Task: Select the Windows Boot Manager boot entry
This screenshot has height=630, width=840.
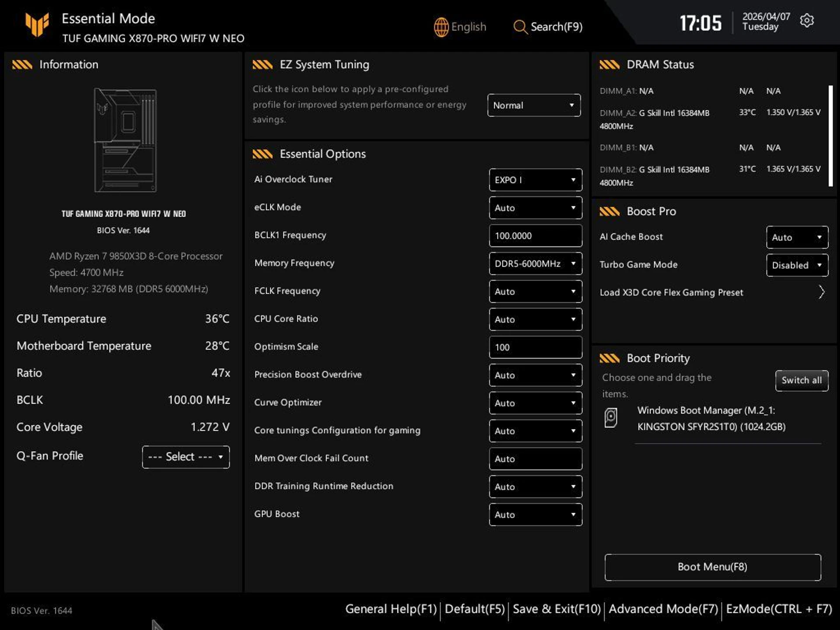Action: coord(711,418)
